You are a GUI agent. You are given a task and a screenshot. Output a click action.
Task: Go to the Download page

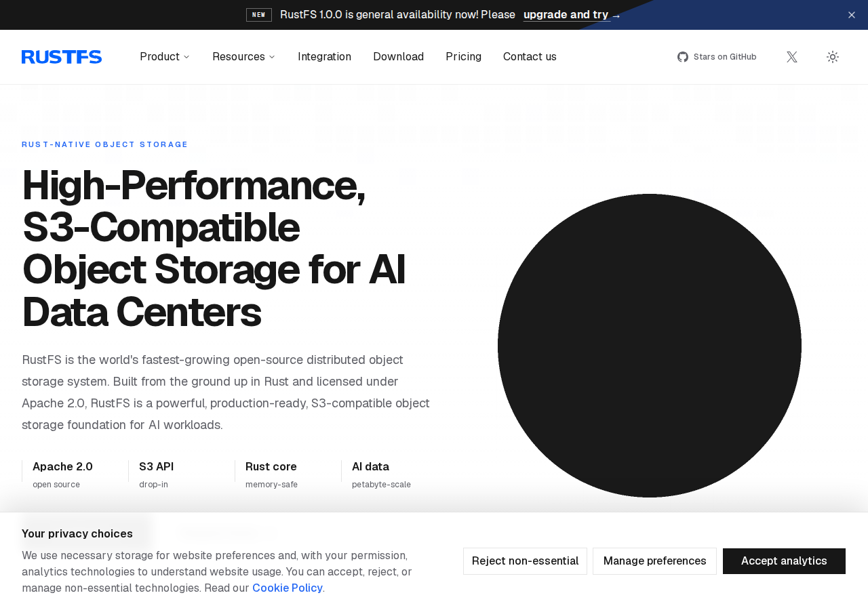coord(398,57)
